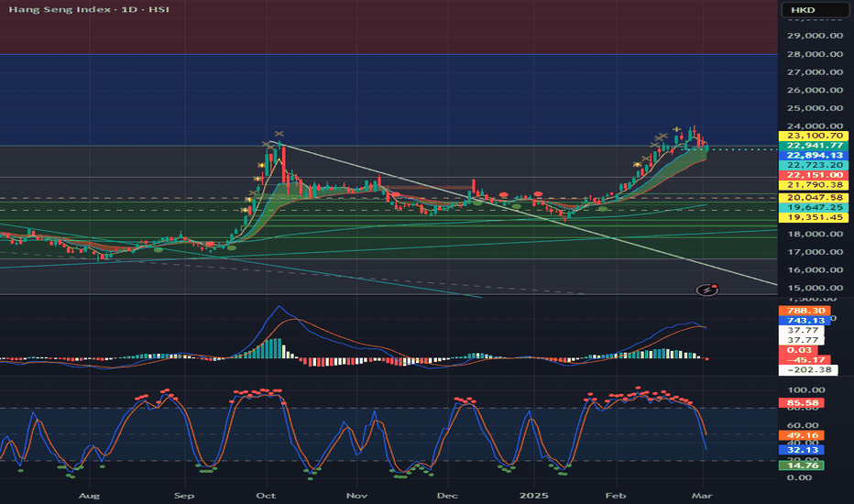The width and height of the screenshot is (854, 504).
Task: Open the HKD currency selector
Action: pyautogui.click(x=815, y=10)
